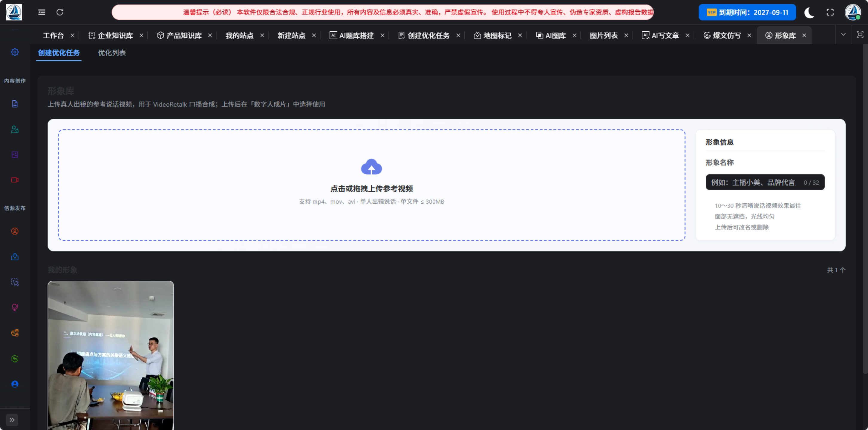The width and height of the screenshot is (868, 430).
Task: Click the refresh page icon
Action: [x=60, y=12]
